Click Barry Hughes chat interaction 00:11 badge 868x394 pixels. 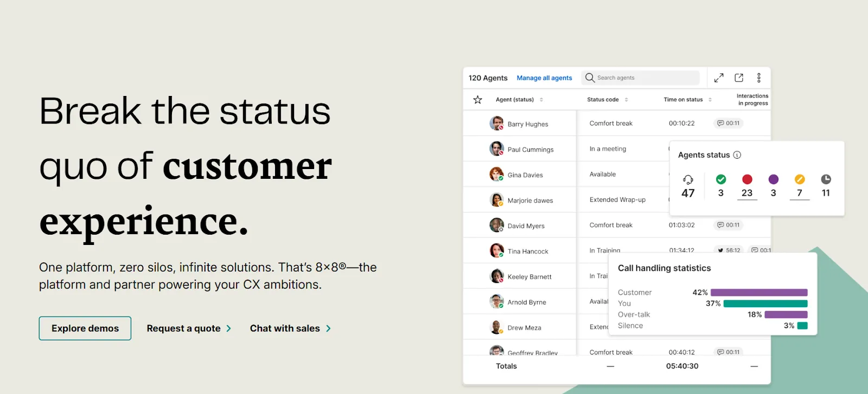click(728, 123)
